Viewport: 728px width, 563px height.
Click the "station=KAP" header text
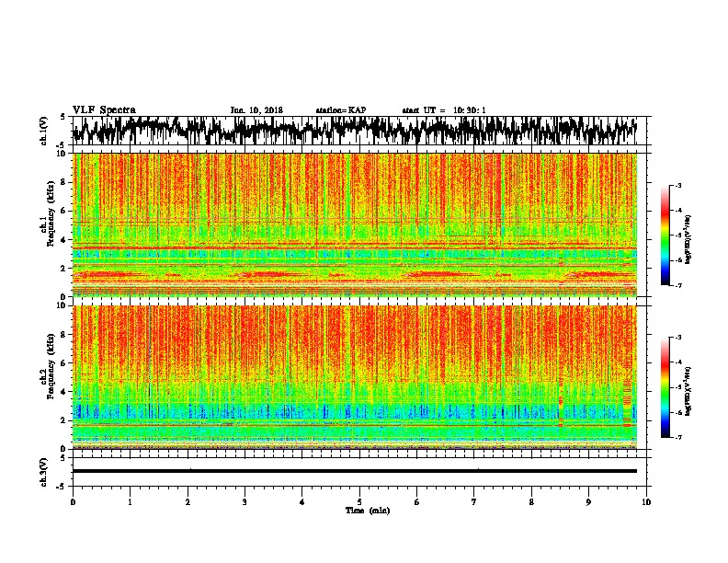coord(341,110)
